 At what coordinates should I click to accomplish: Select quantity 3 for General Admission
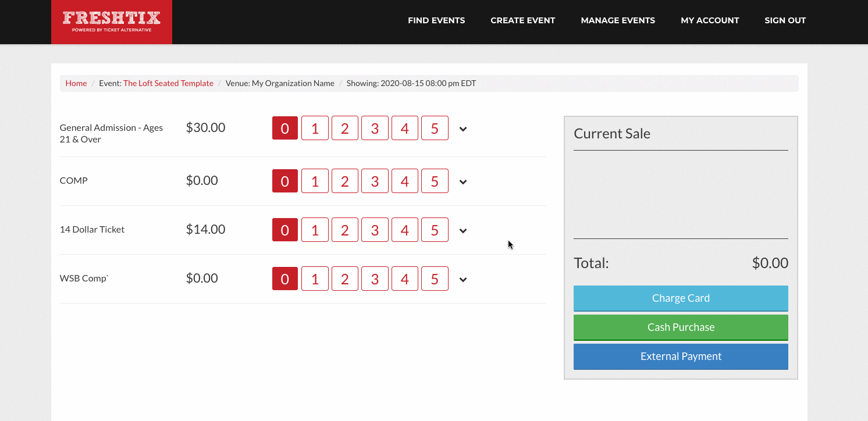(375, 128)
